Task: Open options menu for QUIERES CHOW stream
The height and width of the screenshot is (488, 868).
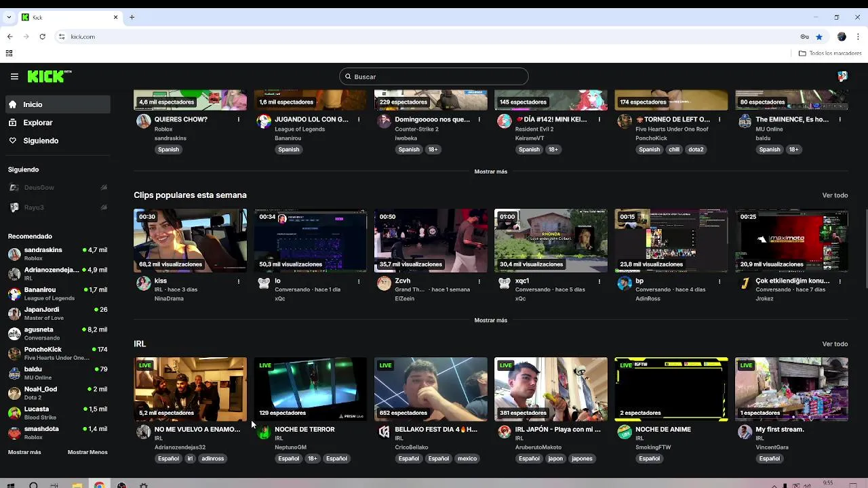Action: pos(239,119)
